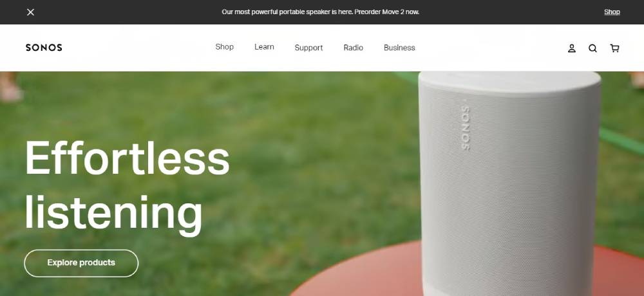Screen dimensions: 644x296
Task: Open the user account icon
Action: [x=572, y=48]
